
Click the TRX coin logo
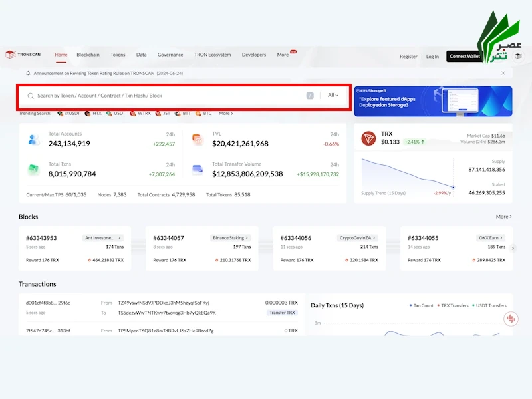coord(368,138)
